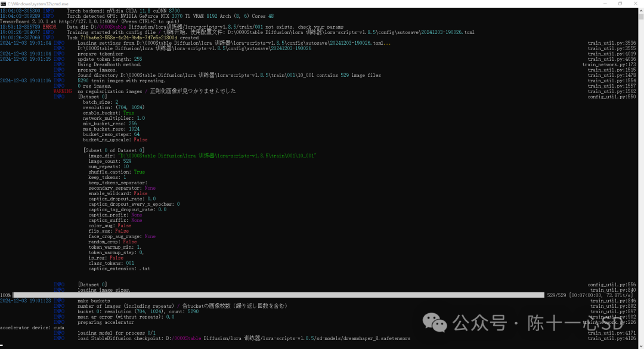Minimize the cmd.exe window
Image resolution: width=644 pixels, height=349 pixels.
click(605, 4)
